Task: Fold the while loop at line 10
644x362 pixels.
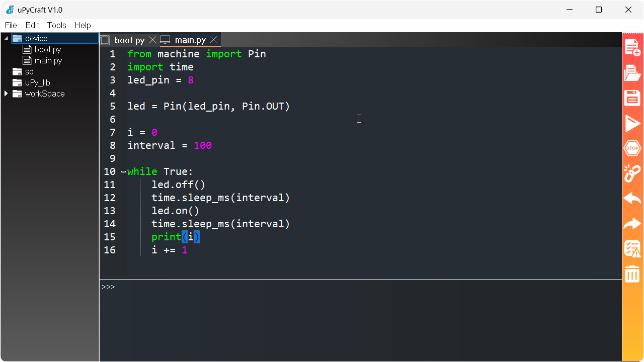Action: coord(122,171)
